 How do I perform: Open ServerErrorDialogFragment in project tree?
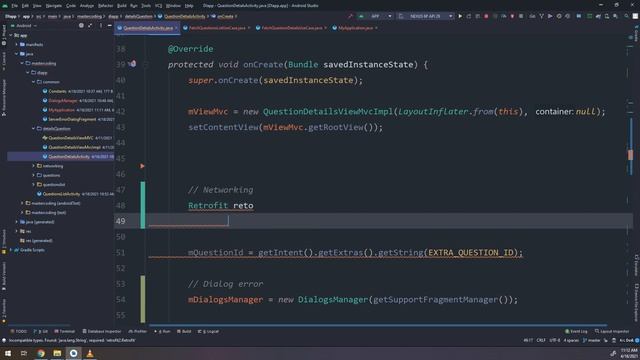pos(72,119)
